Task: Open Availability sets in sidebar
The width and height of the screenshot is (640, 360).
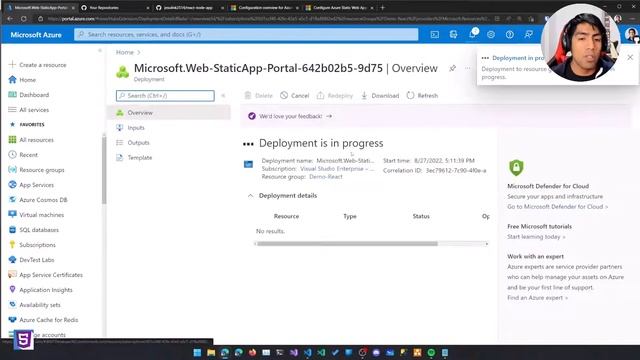Action: tap(35, 305)
